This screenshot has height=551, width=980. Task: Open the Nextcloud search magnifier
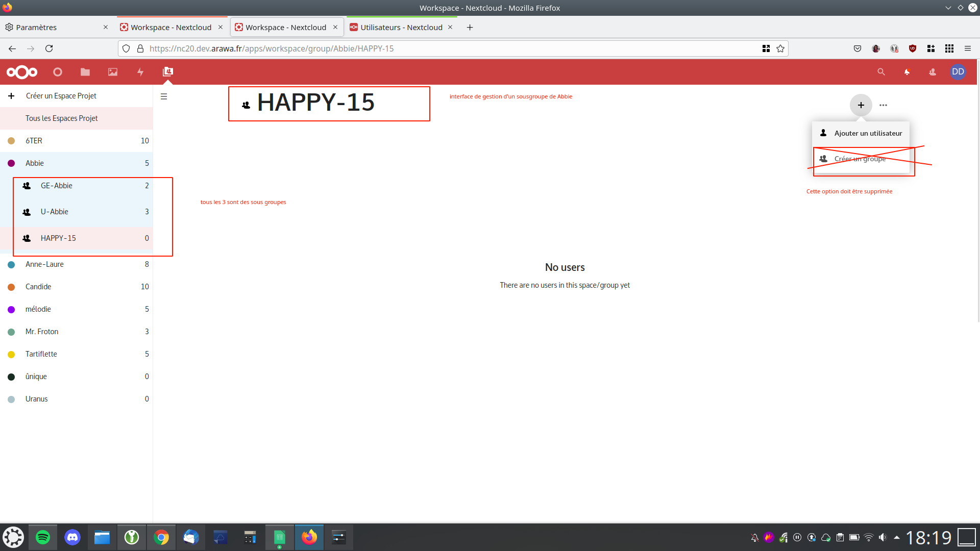click(881, 72)
